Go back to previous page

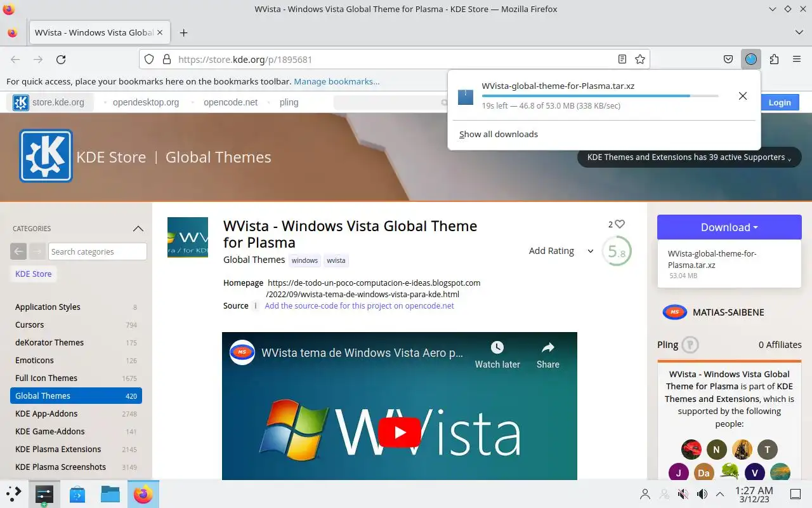[x=15, y=59]
